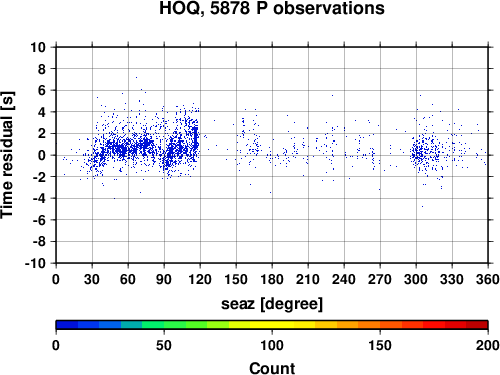Click the Count colorbar label

(x=272, y=368)
